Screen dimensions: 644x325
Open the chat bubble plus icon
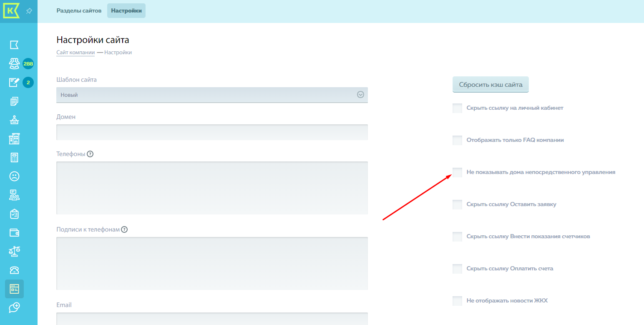[14, 307]
